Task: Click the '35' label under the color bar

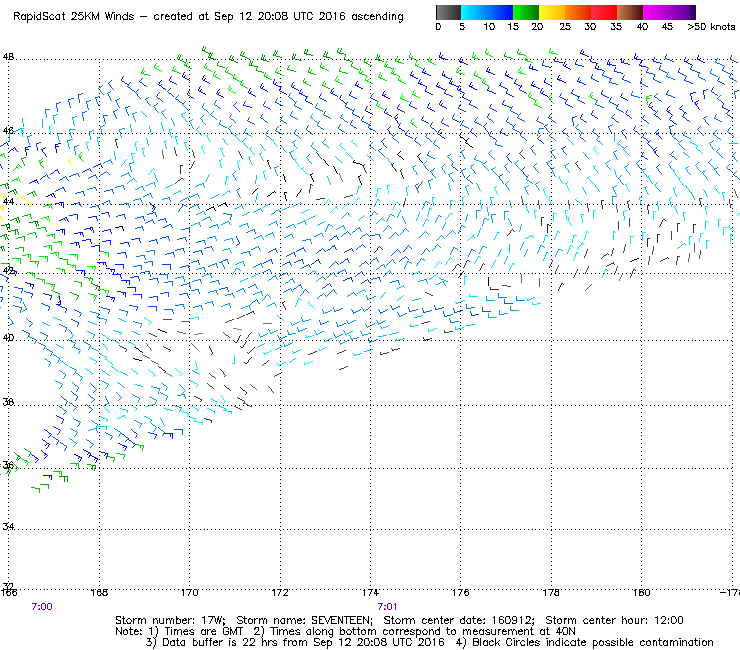Action: (616, 27)
